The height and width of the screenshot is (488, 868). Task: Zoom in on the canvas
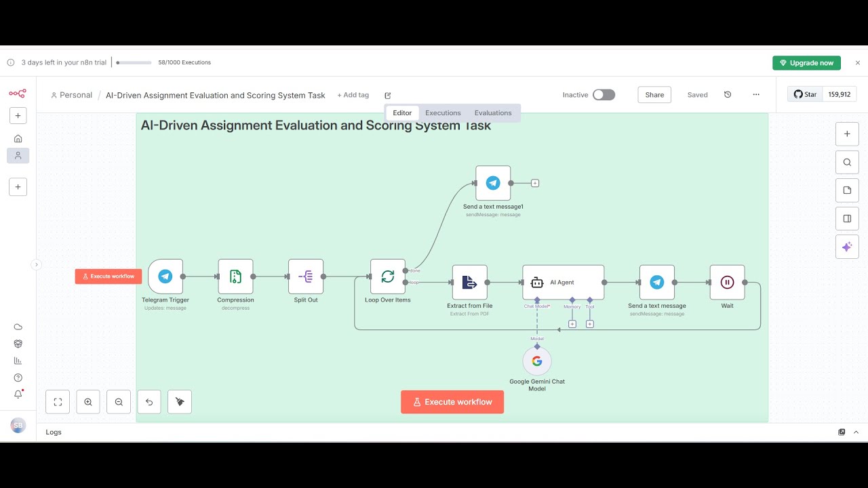click(x=88, y=402)
